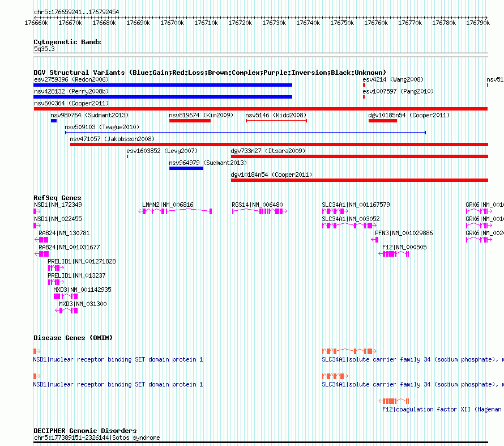The height and width of the screenshot is (446, 504).
Task: Click dgv10184n54 (Cooper2011) red variant bar
Action: [x=360, y=180]
